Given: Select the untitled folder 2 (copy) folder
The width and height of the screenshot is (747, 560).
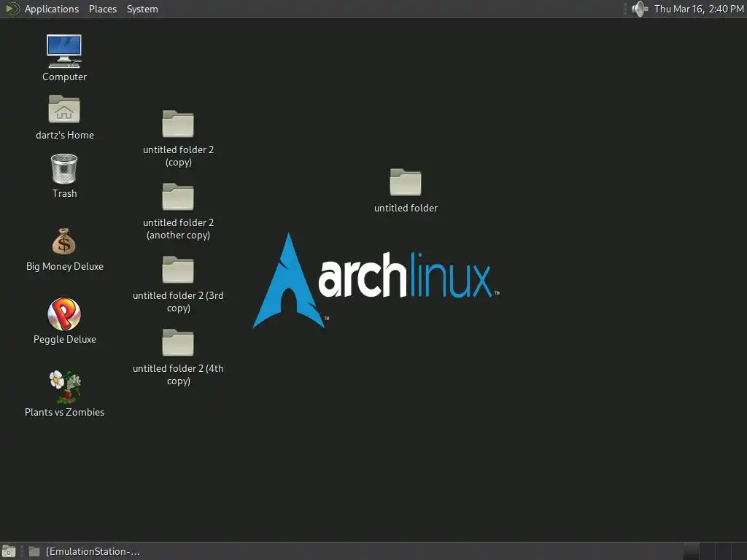Looking at the screenshot, I should click(x=178, y=124).
